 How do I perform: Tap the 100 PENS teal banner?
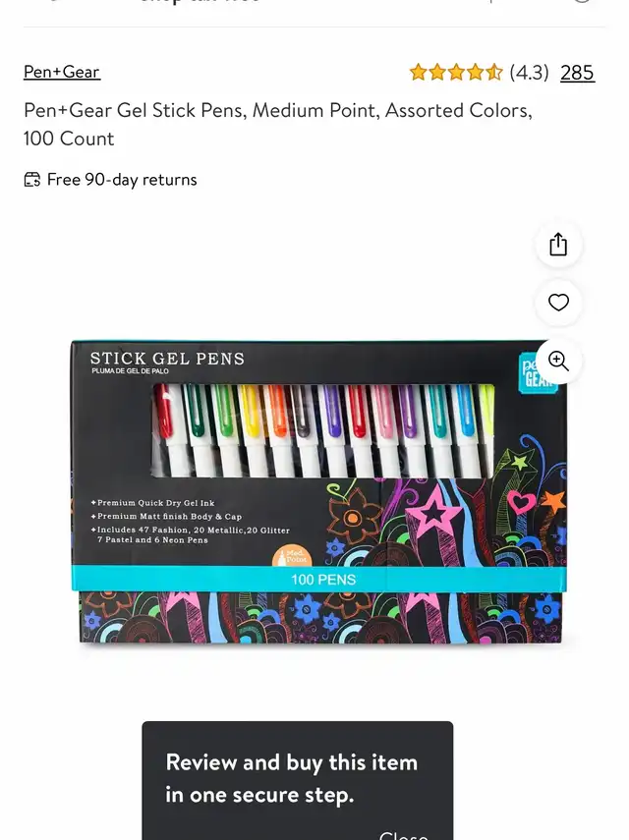(x=318, y=579)
